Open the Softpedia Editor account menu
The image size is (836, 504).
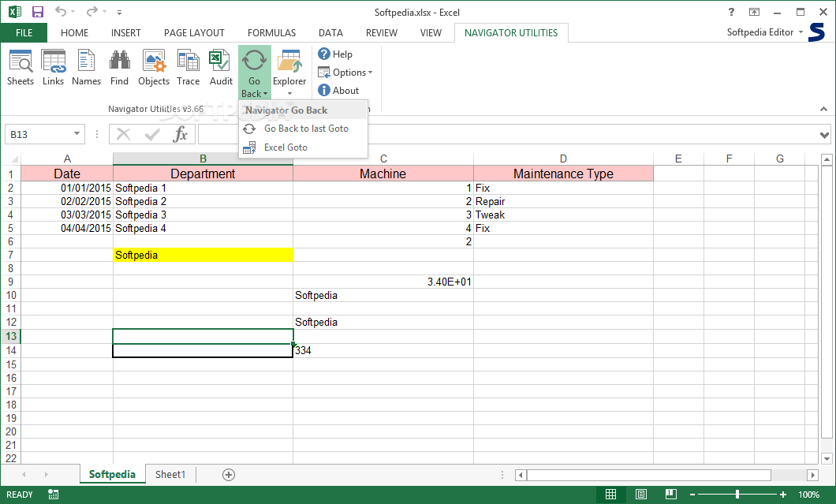point(764,32)
